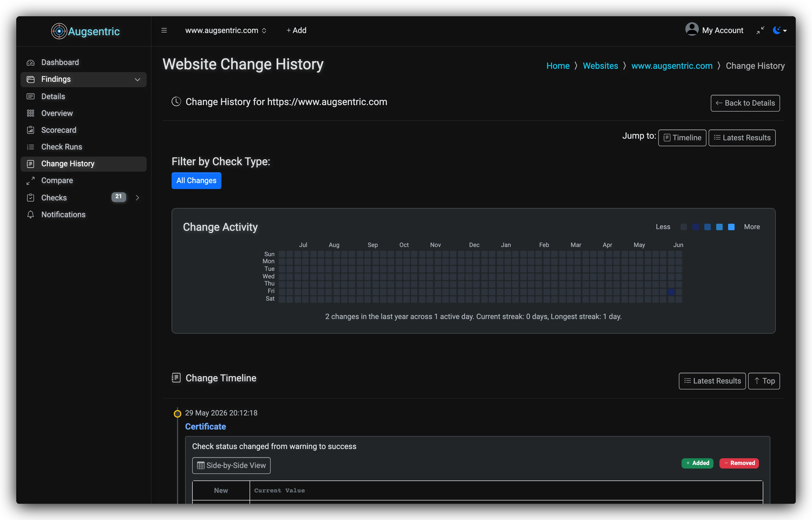Click the Findings sidebar icon
Viewport: 812px width, 520px height.
coord(31,80)
